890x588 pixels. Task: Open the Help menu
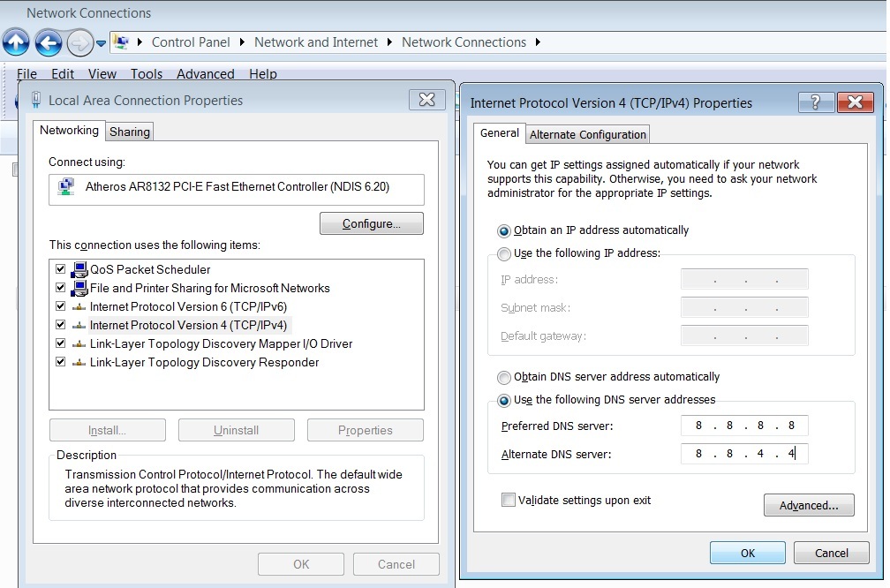263,74
